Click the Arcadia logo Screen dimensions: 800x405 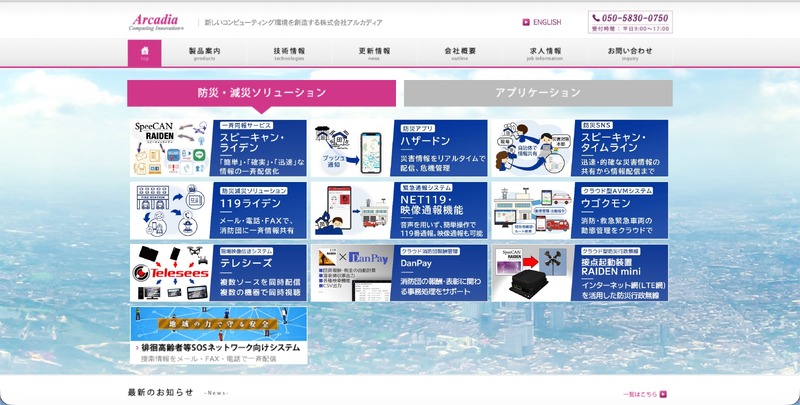[x=156, y=22]
